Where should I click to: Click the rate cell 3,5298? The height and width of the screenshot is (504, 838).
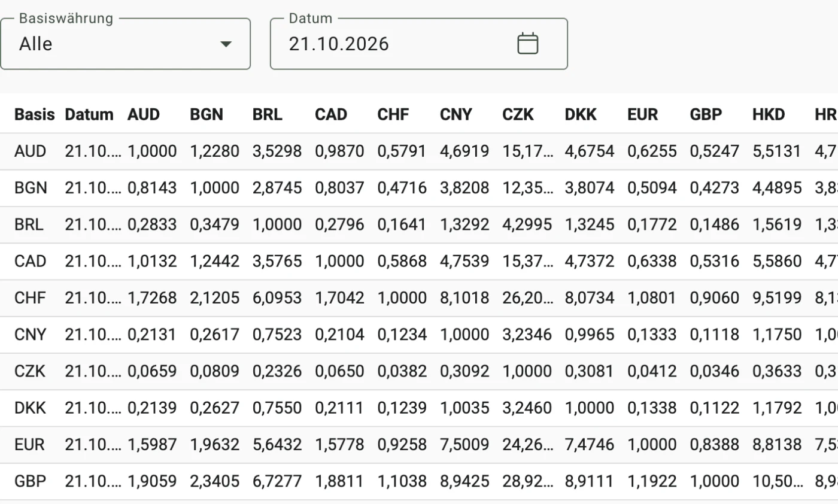point(277,151)
